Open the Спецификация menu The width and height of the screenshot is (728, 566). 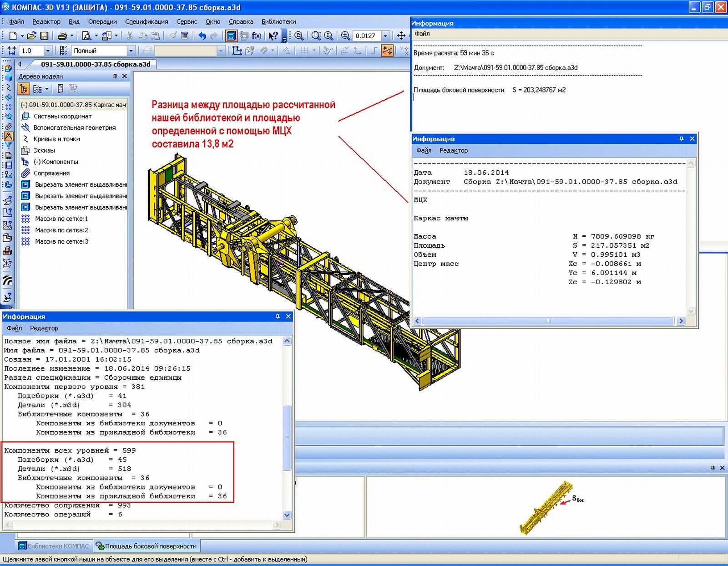[x=146, y=21]
